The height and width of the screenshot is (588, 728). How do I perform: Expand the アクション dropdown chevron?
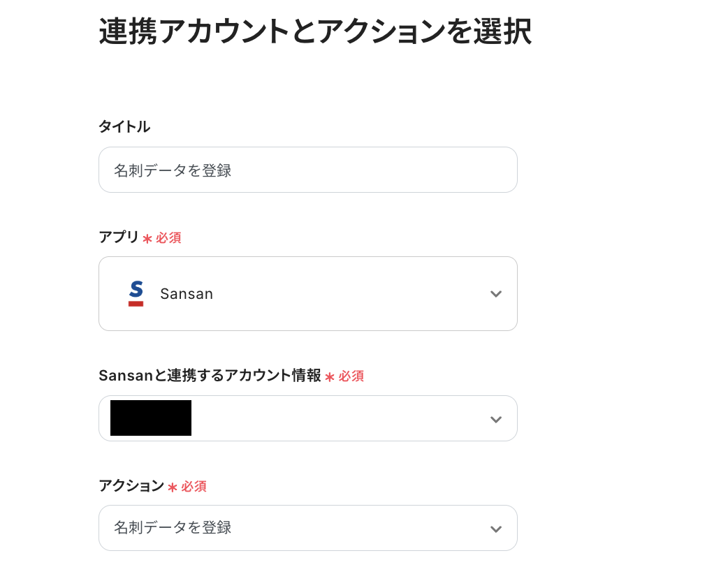[x=496, y=529]
